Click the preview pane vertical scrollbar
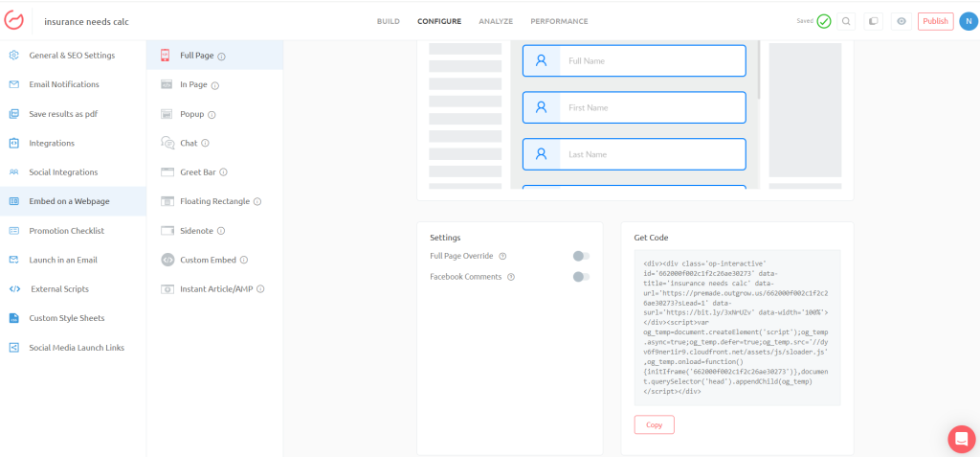 759,72
